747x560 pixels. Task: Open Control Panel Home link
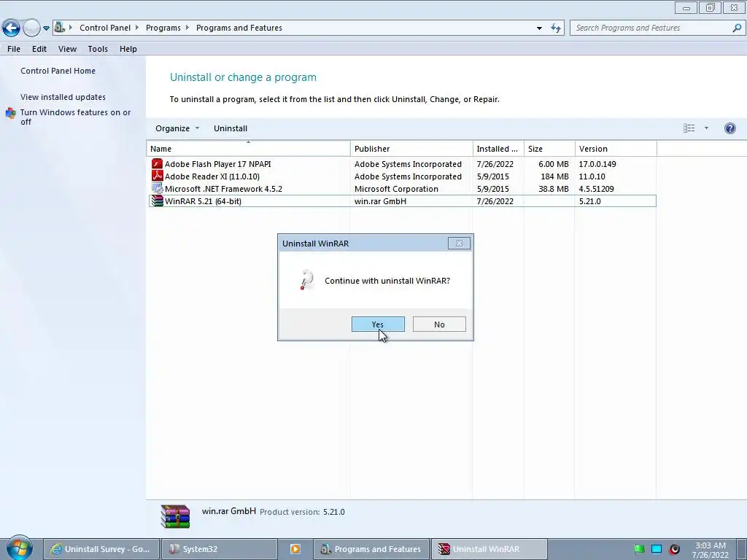pos(58,71)
